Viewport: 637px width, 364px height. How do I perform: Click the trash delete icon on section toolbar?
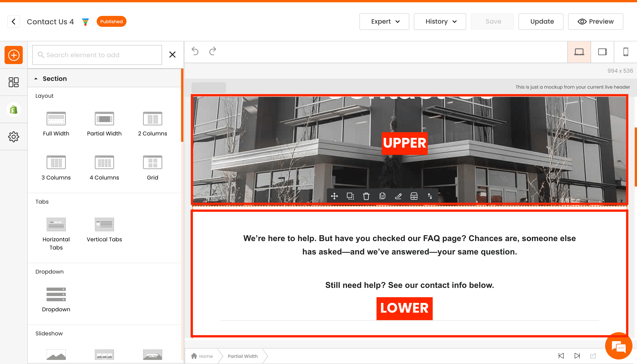pos(366,196)
